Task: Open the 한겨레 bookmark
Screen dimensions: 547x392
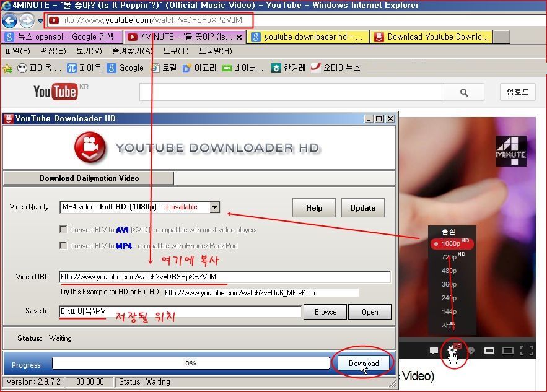Action: coord(289,68)
